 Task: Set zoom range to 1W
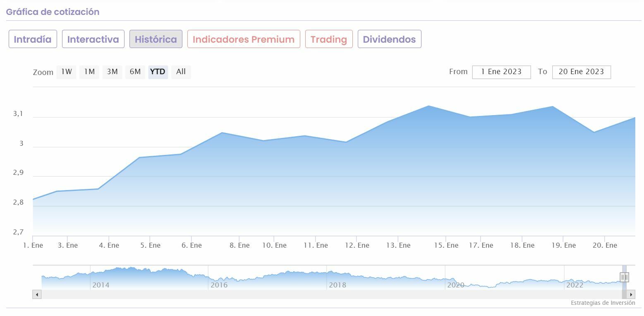click(x=66, y=72)
